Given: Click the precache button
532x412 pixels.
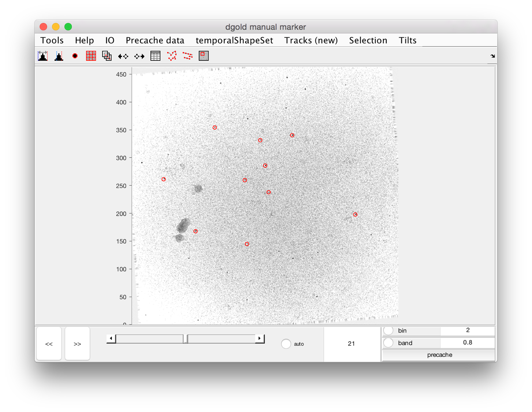Looking at the screenshot, I should 439,355.
